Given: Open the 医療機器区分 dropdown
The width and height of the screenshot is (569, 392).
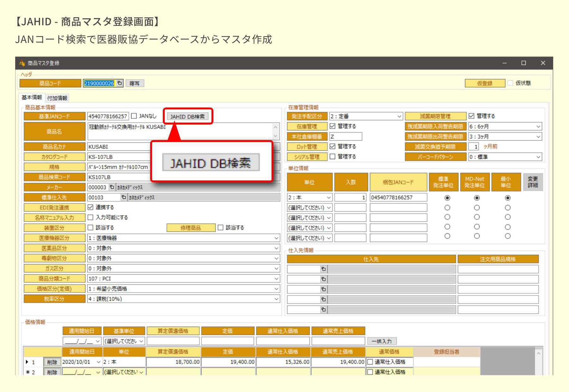Looking at the screenshot, I should 183,238.
